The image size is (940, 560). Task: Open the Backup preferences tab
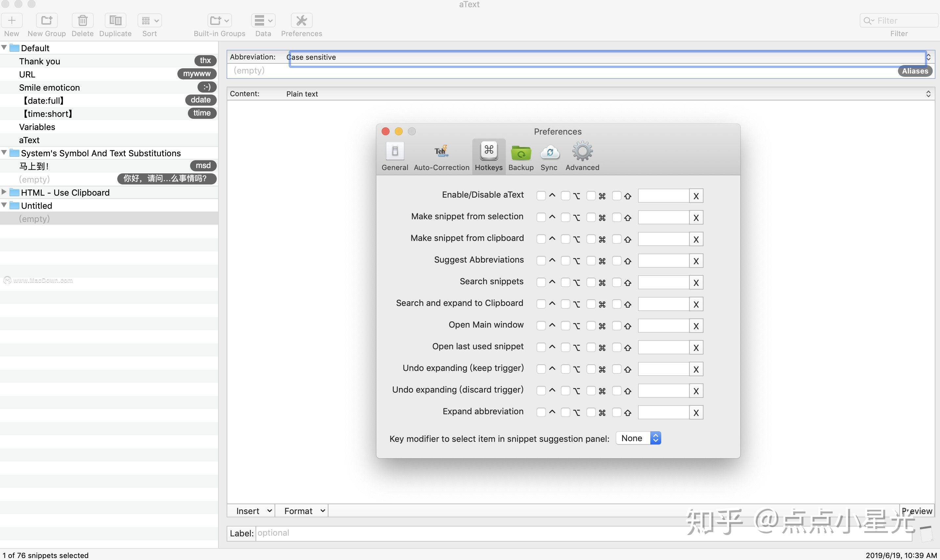pos(521,157)
